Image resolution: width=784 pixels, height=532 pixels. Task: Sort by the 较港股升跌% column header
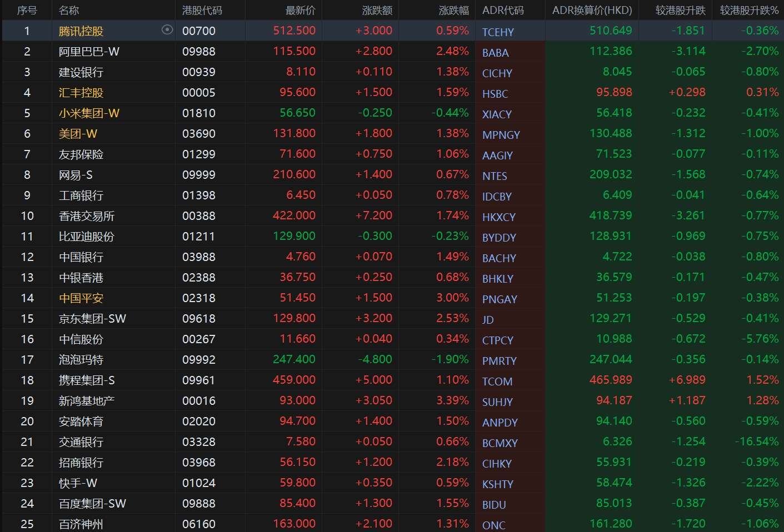750,11
